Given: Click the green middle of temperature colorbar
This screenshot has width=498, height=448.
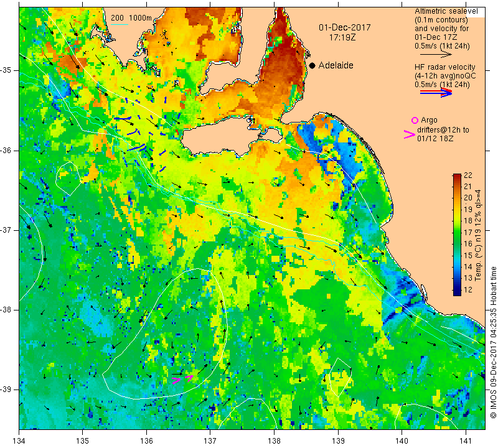Looking at the screenshot, I should [x=457, y=235].
